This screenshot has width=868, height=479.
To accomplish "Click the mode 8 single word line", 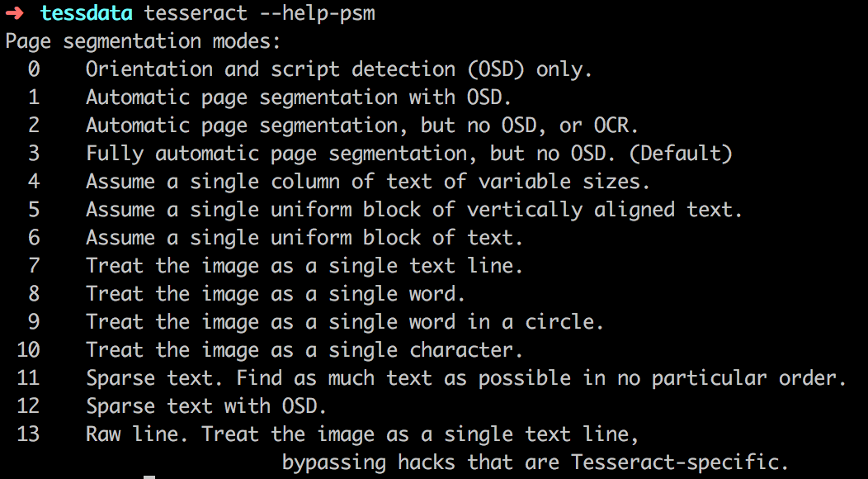I will click(247, 294).
